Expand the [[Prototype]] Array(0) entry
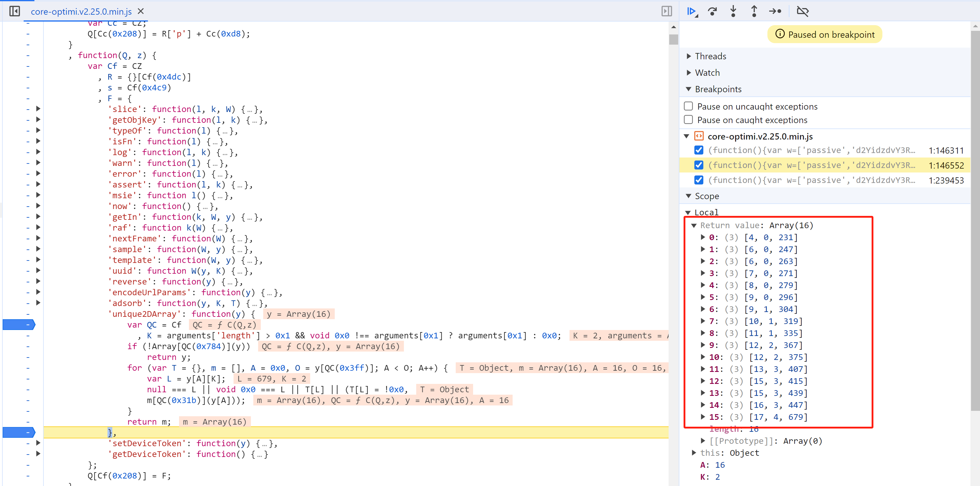This screenshot has width=980, height=486. [703, 441]
